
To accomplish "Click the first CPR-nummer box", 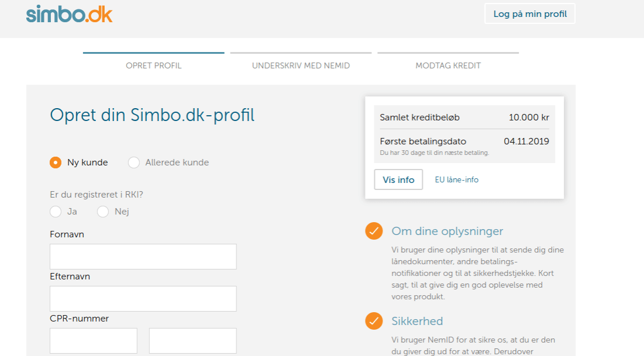I will pos(94,341).
